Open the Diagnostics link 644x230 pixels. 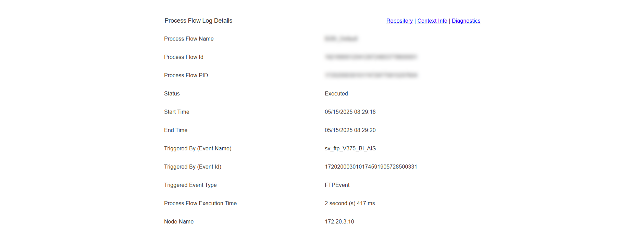click(466, 21)
